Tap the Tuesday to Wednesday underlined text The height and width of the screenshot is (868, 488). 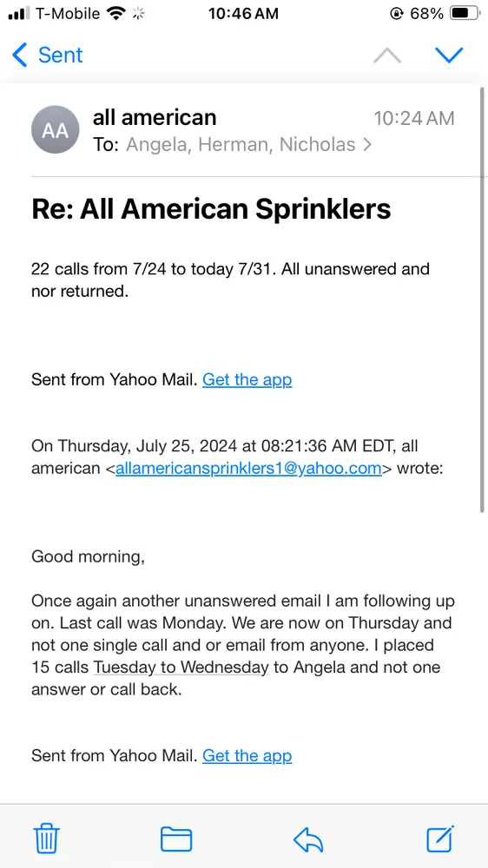pyautogui.click(x=181, y=667)
